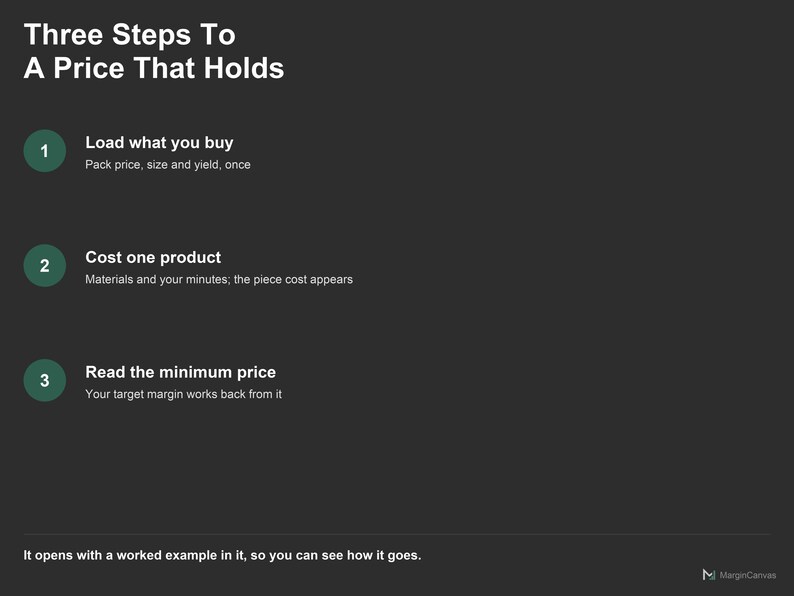The height and width of the screenshot is (596, 794).
Task: Select the "Materials and your minutes" description line
Action: click(x=219, y=280)
